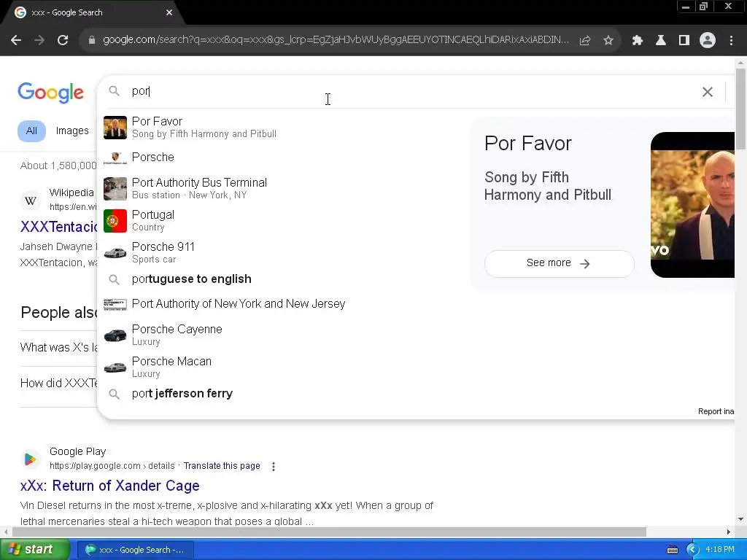Click Translate this page link
The height and width of the screenshot is (560, 747).
click(x=222, y=466)
